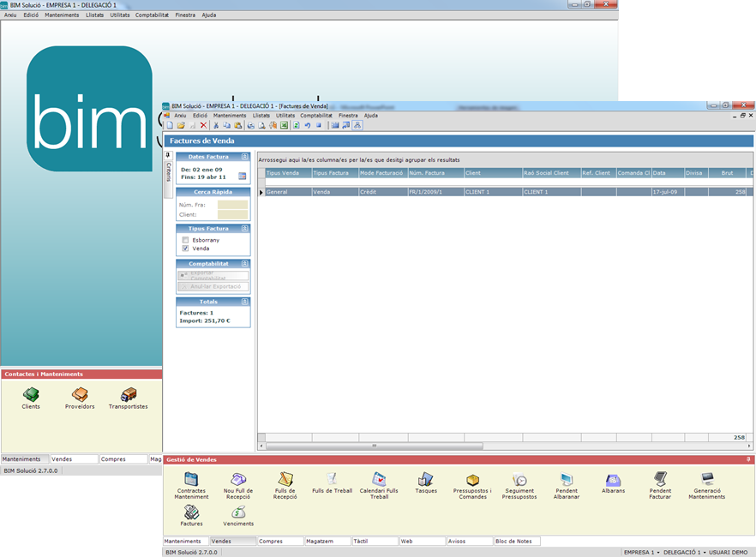
Task: Open Pendent Facturar icon
Action: (660, 485)
